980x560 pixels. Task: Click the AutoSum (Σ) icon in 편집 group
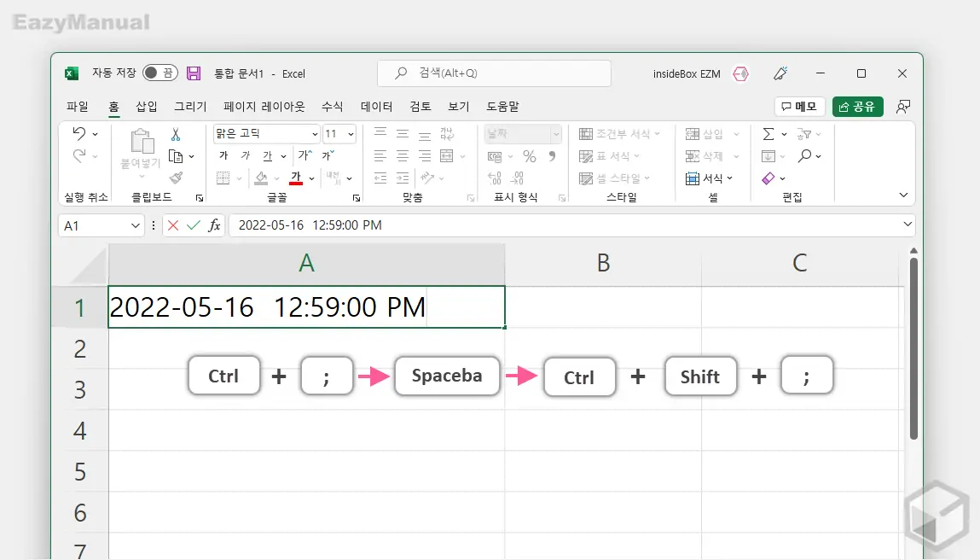click(x=770, y=133)
